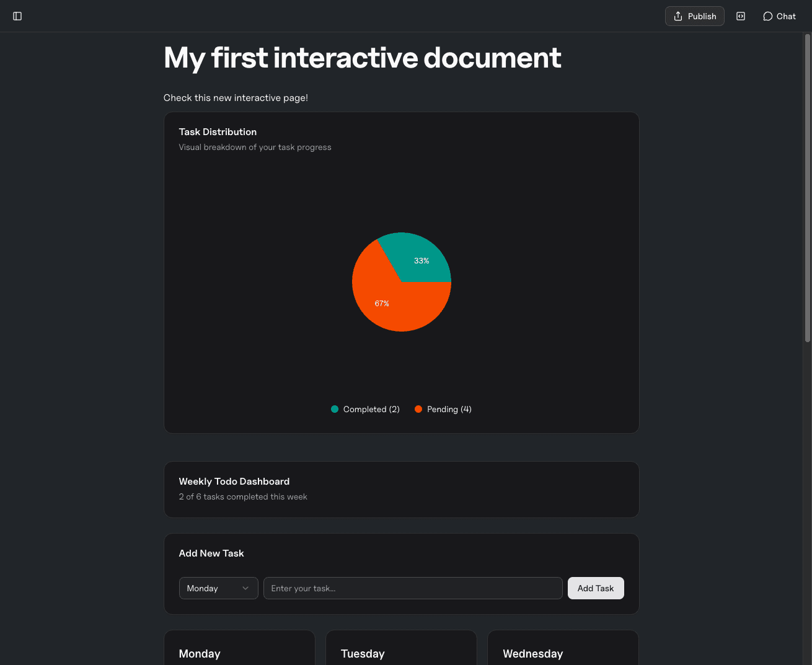Open the code view icon next to Publish
This screenshot has width=812, height=665.
741,15
